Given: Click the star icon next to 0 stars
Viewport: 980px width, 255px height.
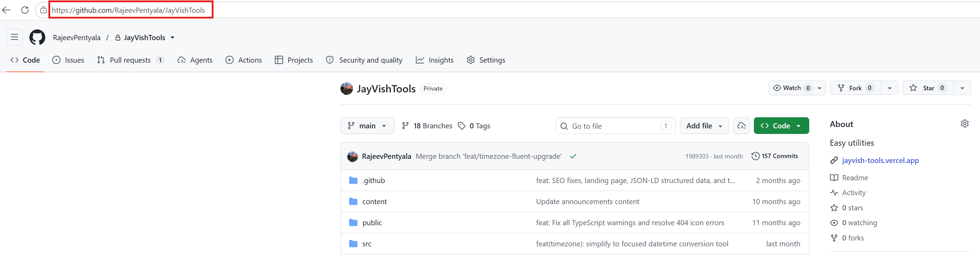Looking at the screenshot, I should click(834, 208).
